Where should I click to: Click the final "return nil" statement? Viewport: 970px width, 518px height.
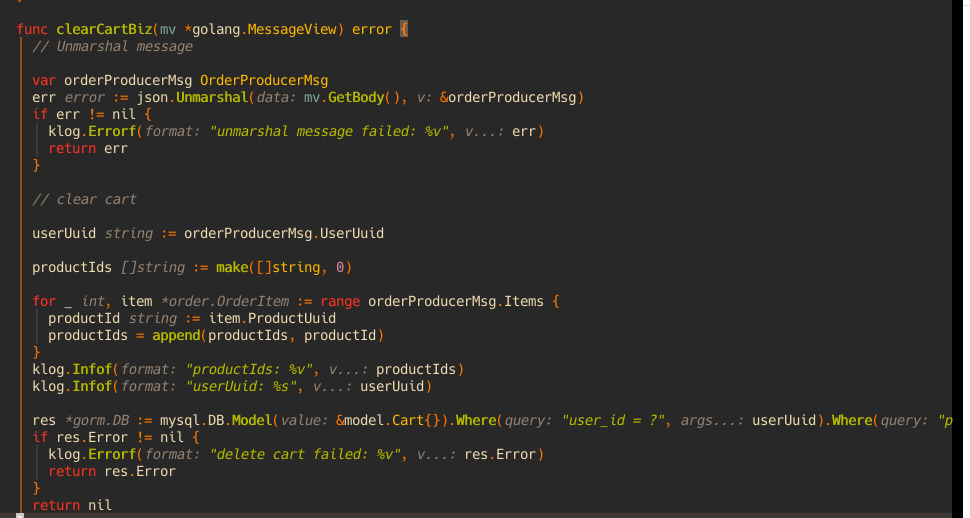point(72,505)
